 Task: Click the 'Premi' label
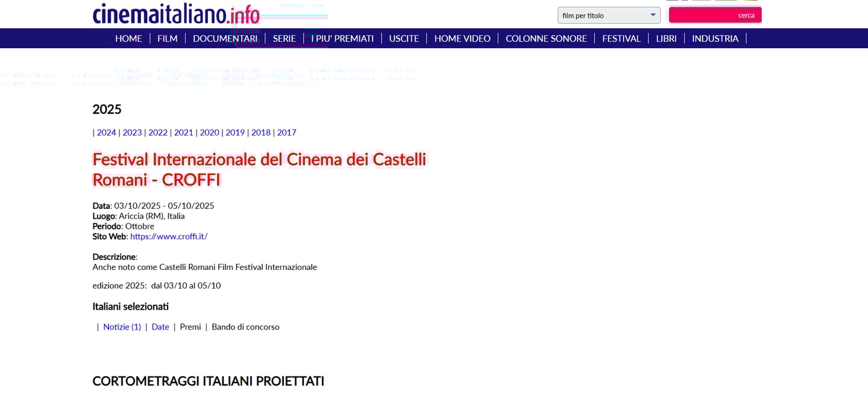pyautogui.click(x=190, y=327)
